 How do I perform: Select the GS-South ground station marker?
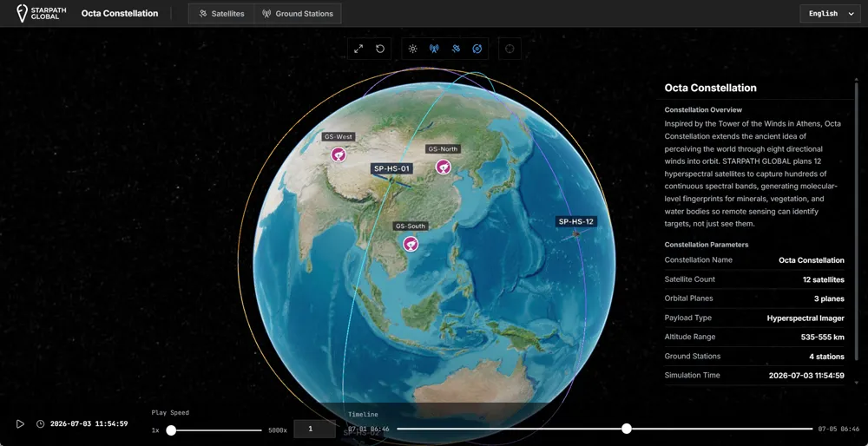[x=411, y=244]
